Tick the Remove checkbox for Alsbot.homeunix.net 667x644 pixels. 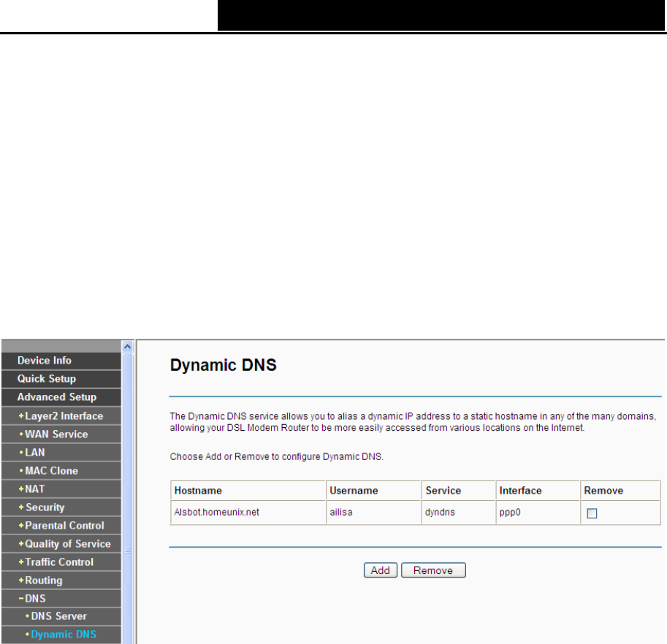(592, 513)
